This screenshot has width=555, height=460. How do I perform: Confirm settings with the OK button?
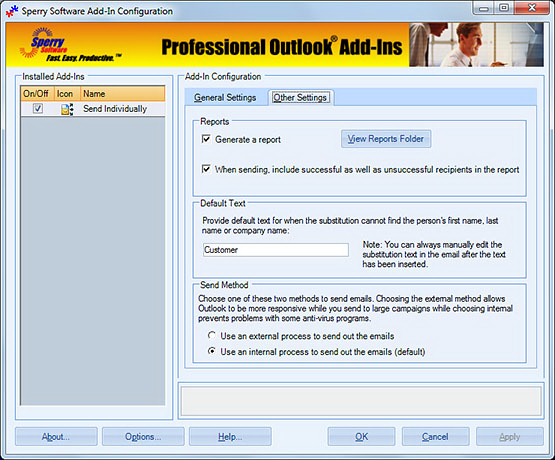coord(361,437)
